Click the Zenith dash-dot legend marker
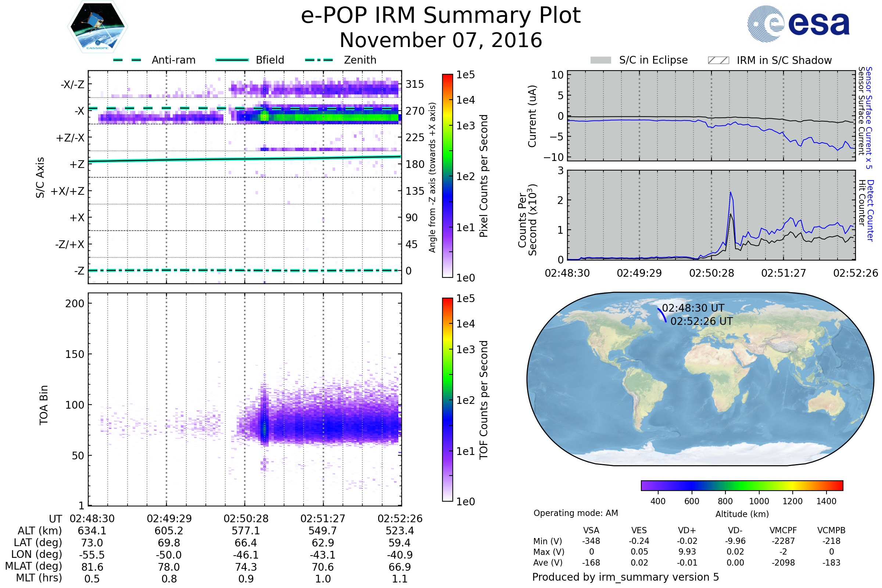The width and height of the screenshot is (882, 588). [x=319, y=60]
